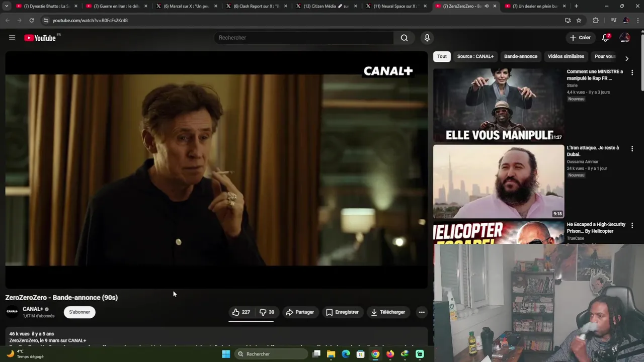
Task: Open File Explorer from taskbar
Action: pyautogui.click(x=331, y=354)
